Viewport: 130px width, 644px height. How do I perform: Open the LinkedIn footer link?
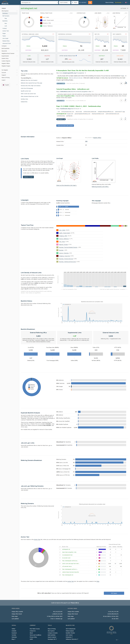(x=14, y=631)
